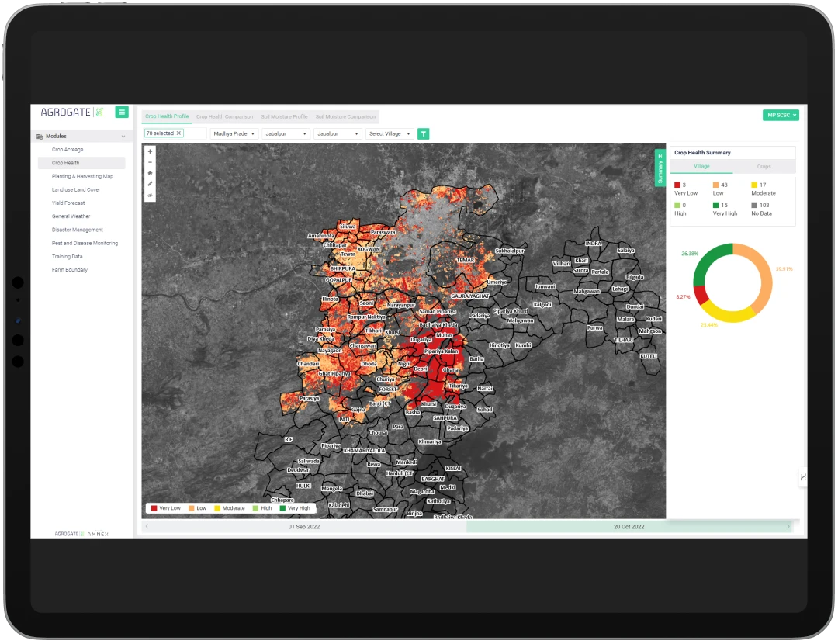Open Planting & Harvesting Map module

pyautogui.click(x=82, y=176)
